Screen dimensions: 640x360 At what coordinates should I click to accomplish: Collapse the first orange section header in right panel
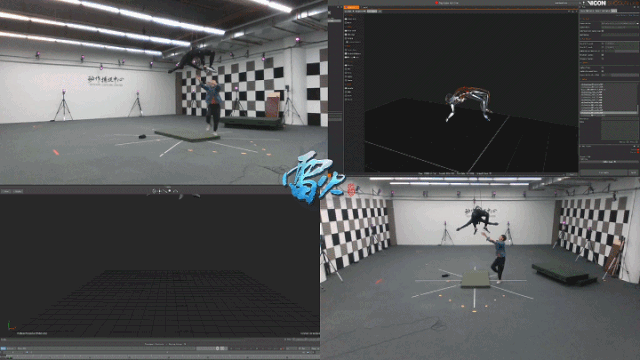pos(586,19)
